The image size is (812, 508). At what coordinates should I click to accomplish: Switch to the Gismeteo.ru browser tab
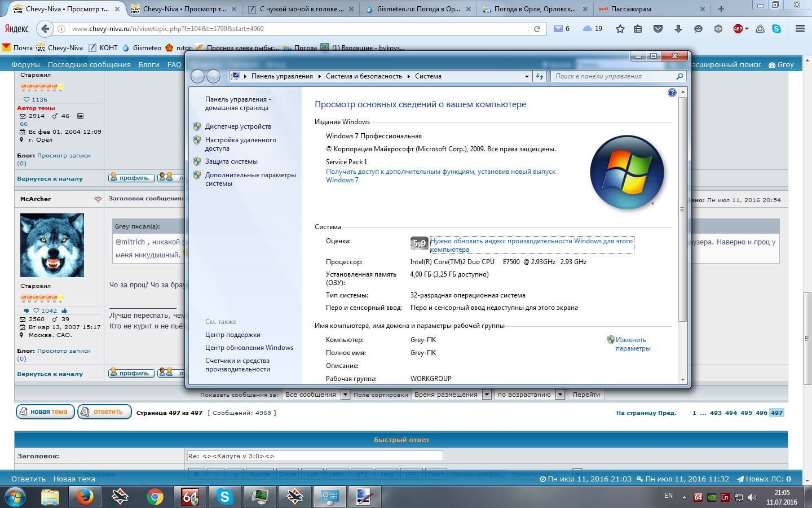click(x=417, y=9)
